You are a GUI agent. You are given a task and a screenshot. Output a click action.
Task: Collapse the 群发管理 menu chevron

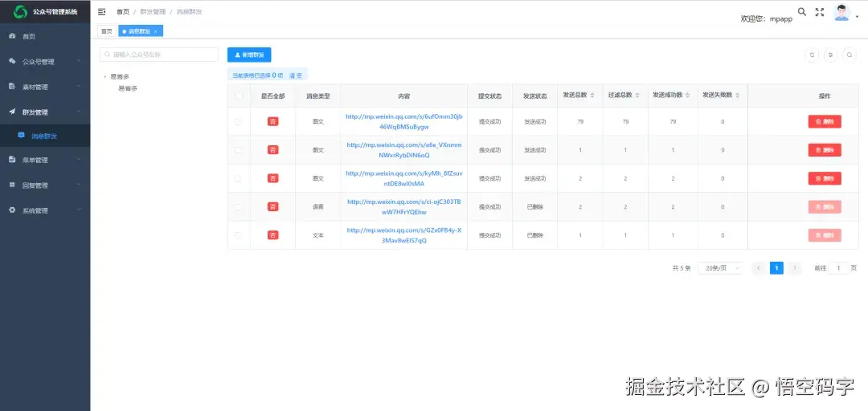79,112
